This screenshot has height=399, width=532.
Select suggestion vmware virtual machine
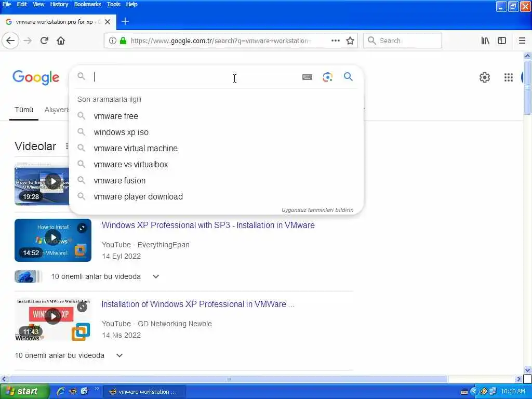click(x=216, y=148)
